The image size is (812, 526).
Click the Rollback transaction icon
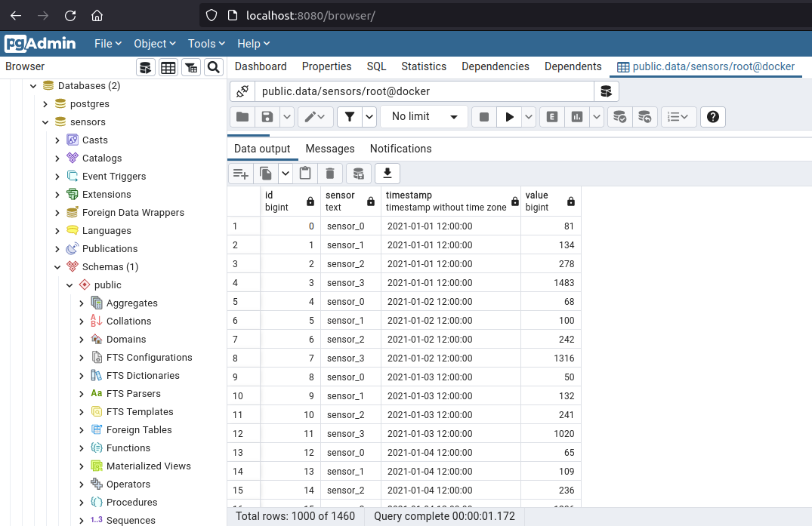click(644, 117)
